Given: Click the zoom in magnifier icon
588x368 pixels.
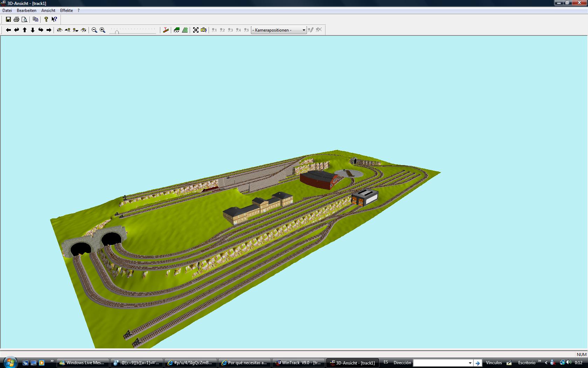Looking at the screenshot, I should click(103, 30).
